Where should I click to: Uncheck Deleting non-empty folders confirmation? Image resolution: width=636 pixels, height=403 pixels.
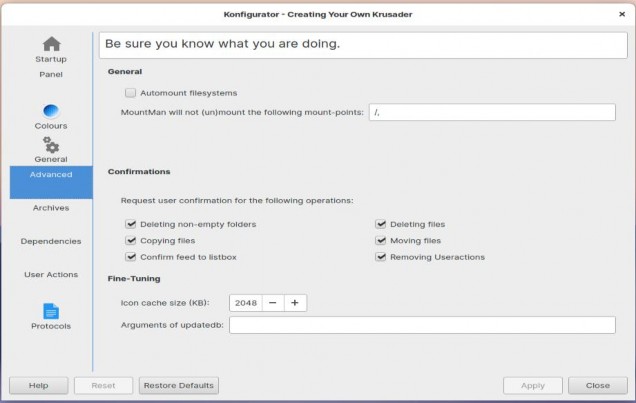131,224
